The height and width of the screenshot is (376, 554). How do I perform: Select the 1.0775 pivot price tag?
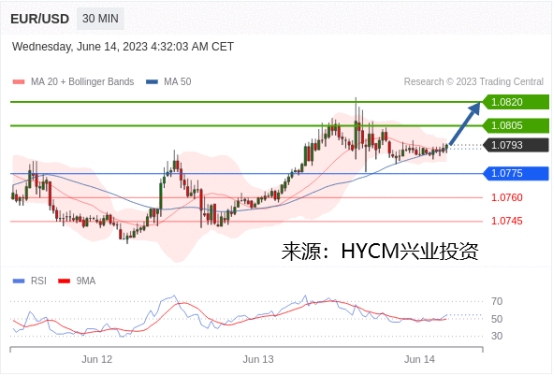(x=515, y=173)
